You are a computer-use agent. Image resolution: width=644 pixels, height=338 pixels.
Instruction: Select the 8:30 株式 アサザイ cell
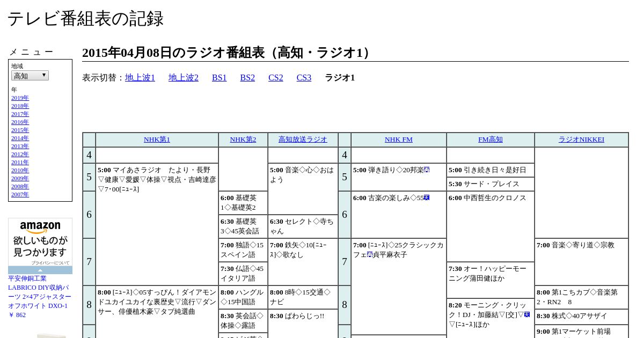(x=581, y=317)
